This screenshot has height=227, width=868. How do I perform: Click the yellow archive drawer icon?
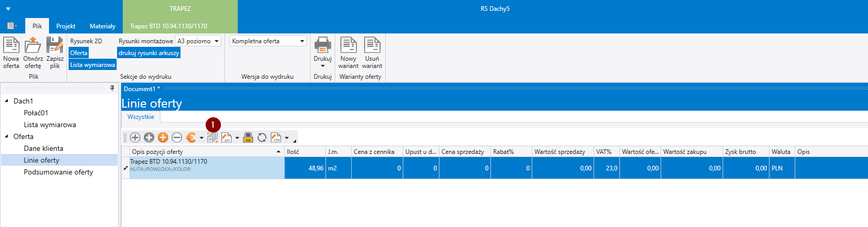coord(248,137)
